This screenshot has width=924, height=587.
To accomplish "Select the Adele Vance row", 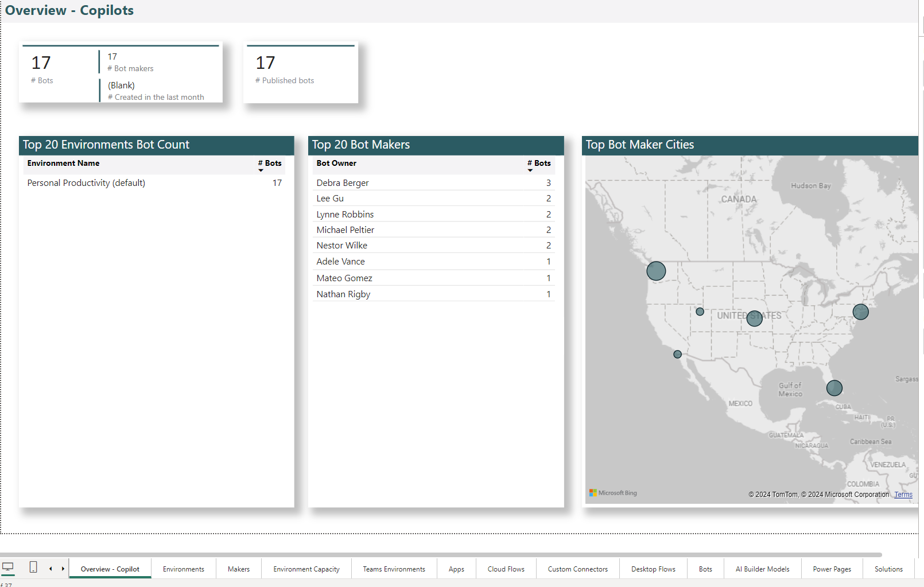I will pos(434,262).
